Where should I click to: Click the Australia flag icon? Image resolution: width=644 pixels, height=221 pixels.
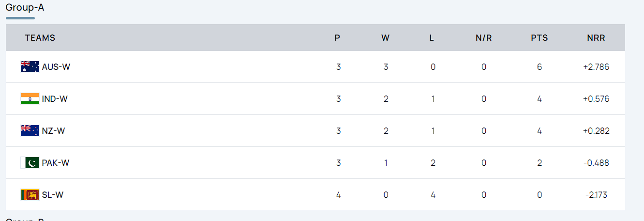click(30, 67)
